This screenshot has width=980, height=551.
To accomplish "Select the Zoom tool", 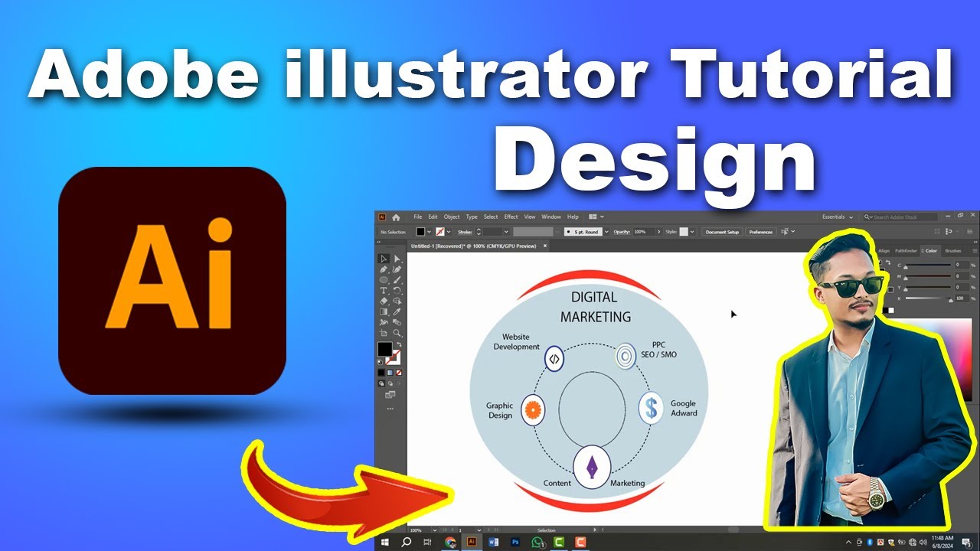I will click(397, 333).
